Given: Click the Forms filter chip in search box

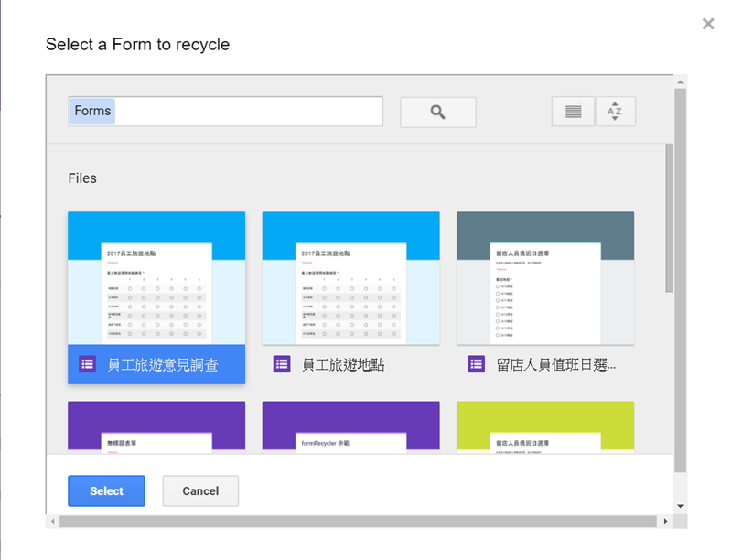Looking at the screenshot, I should point(92,112).
